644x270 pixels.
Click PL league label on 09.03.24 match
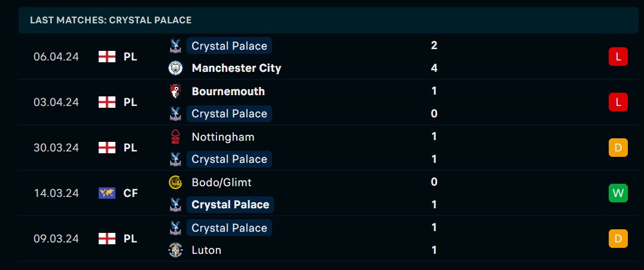(x=130, y=239)
